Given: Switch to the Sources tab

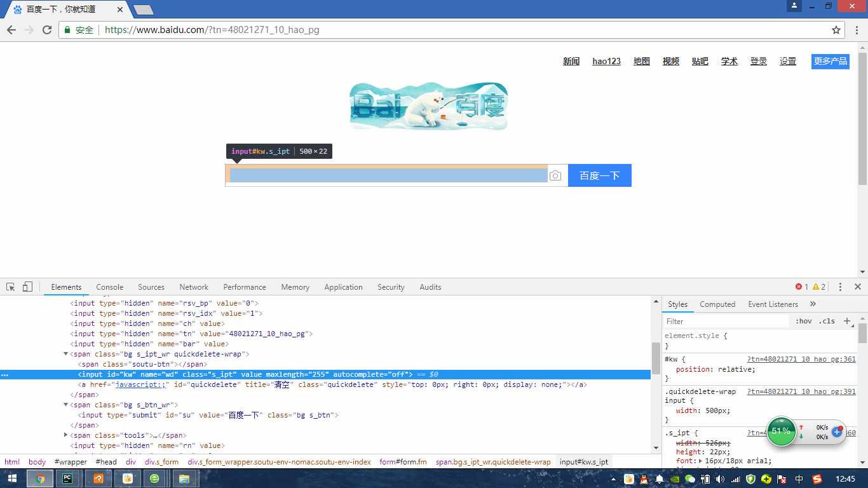Looking at the screenshot, I should coord(151,287).
